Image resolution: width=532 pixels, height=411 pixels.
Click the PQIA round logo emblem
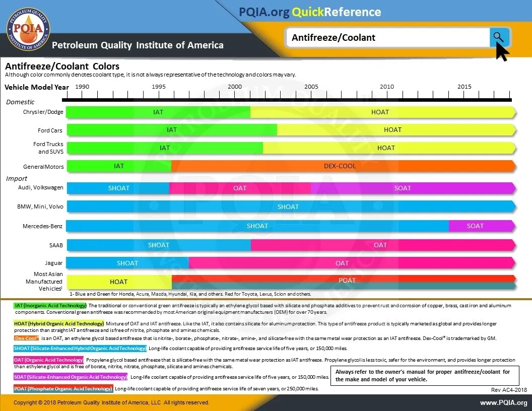(x=29, y=29)
